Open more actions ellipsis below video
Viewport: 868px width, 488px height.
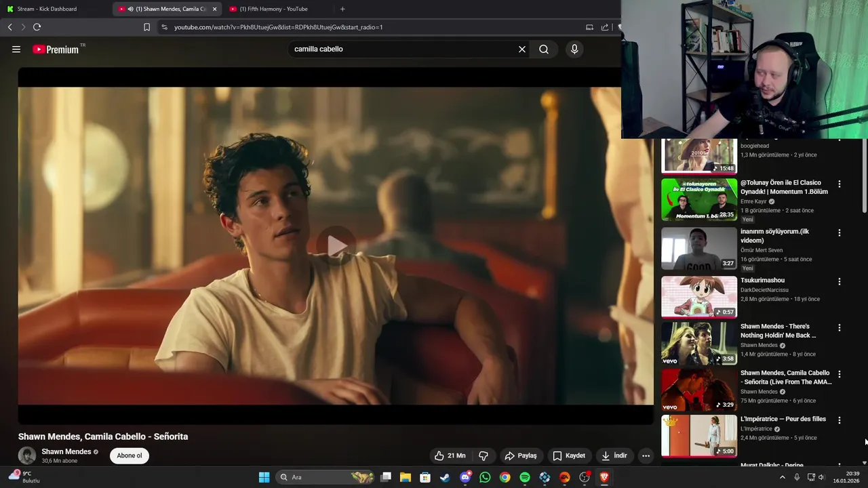coord(646,455)
